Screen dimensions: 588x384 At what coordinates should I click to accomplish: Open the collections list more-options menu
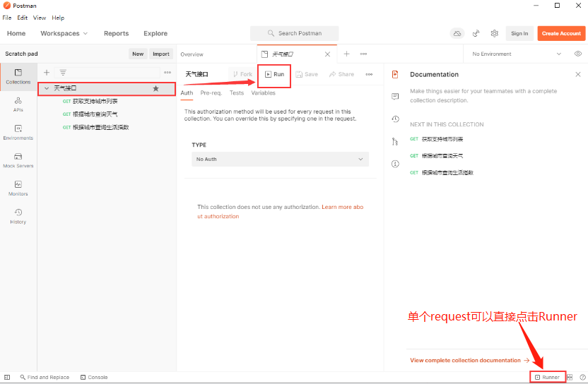pyautogui.click(x=167, y=72)
